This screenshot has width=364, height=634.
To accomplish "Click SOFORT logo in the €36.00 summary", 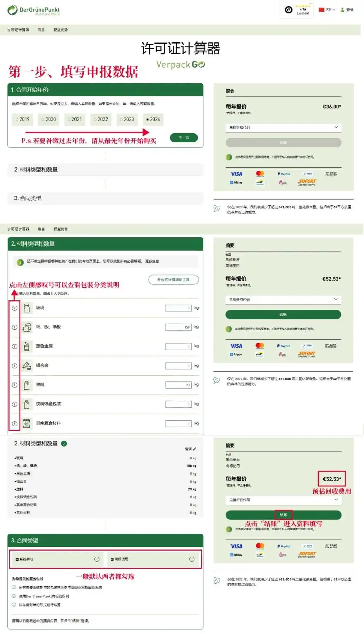I will click(307, 182).
